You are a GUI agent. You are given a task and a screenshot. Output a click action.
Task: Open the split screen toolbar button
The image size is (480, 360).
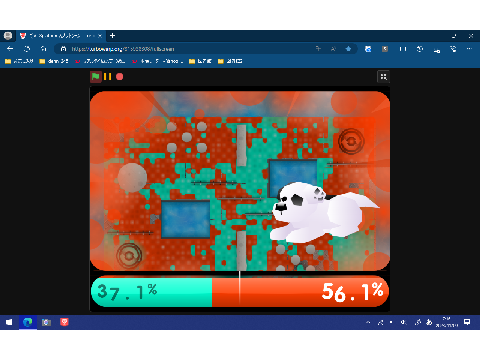403,49
